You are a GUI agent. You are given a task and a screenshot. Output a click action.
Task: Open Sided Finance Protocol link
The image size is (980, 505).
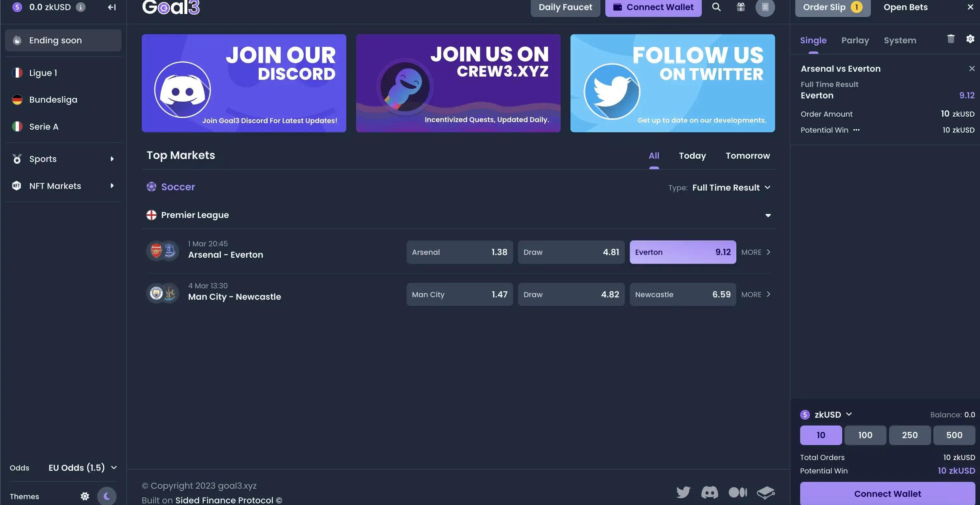229,500
